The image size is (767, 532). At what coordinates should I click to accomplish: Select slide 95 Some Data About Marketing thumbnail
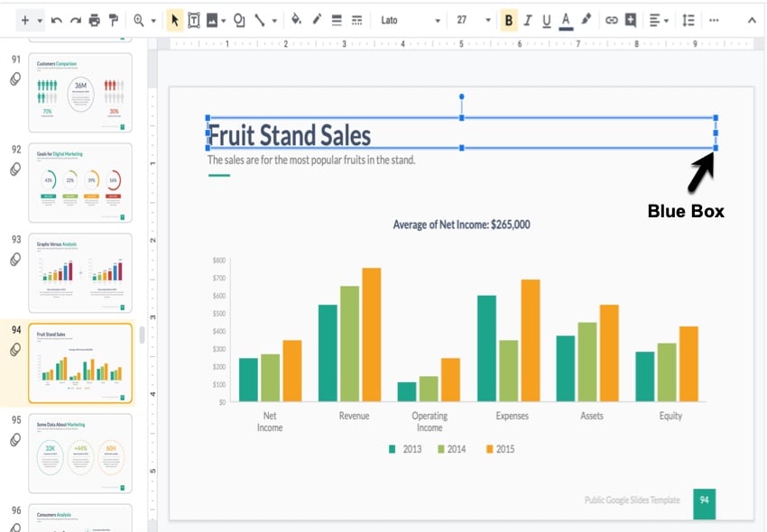pos(80,453)
